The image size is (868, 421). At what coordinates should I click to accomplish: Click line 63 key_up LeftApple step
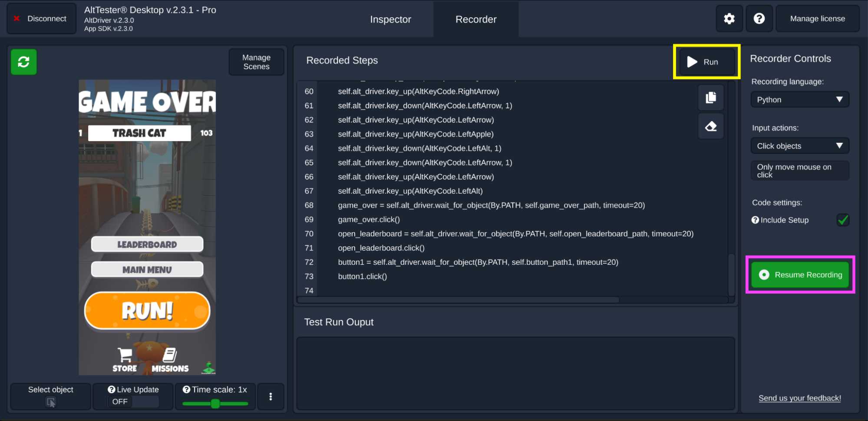point(416,134)
